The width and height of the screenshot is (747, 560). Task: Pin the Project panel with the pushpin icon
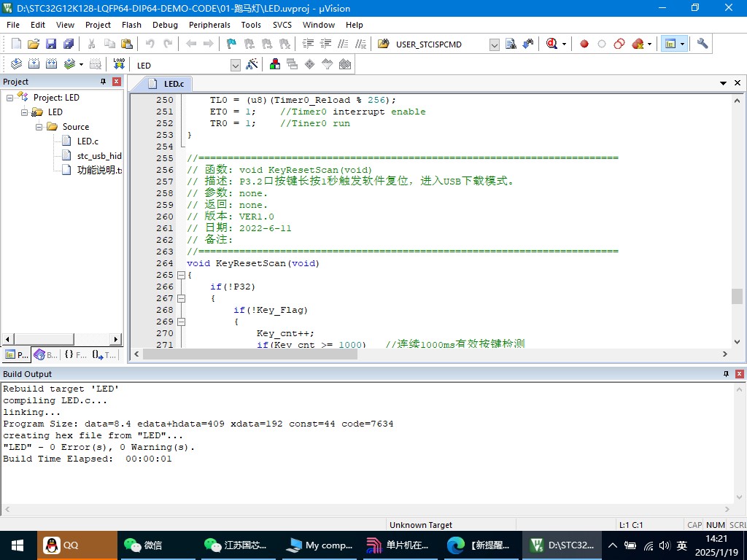point(104,82)
